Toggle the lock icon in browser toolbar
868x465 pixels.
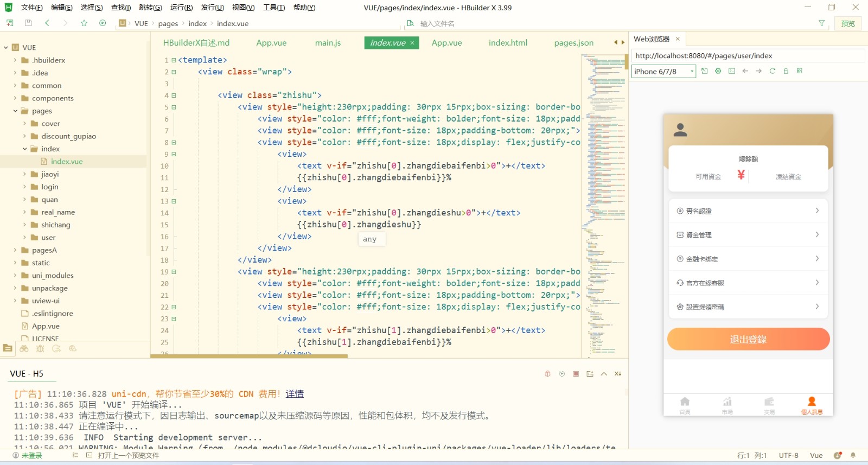tap(786, 71)
